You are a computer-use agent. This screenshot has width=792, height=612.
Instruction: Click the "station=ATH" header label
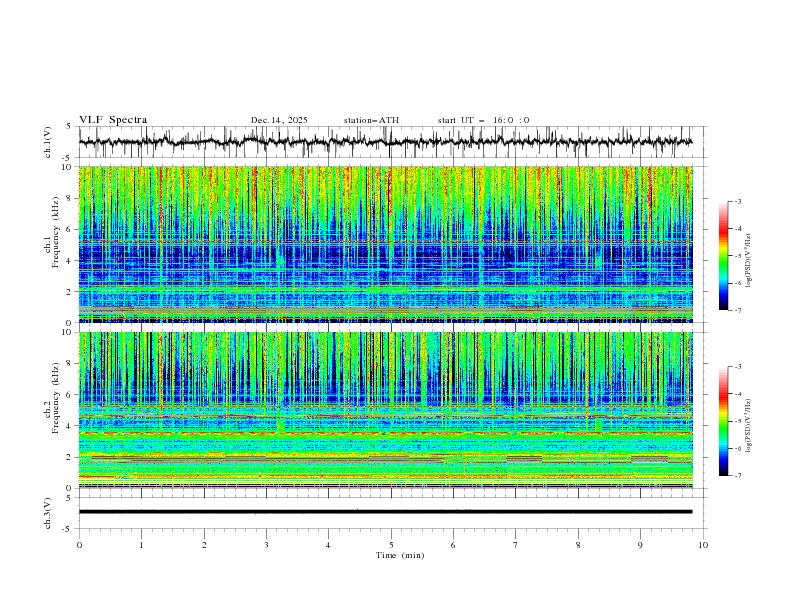click(371, 120)
